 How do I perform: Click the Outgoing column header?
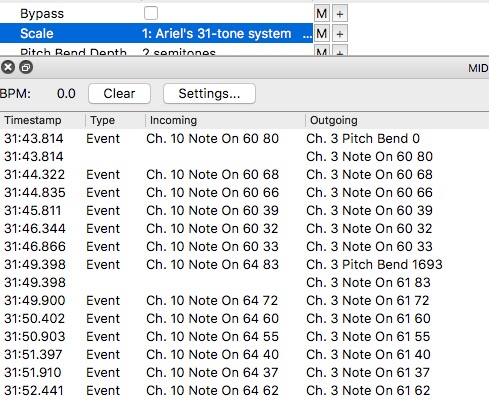click(334, 120)
